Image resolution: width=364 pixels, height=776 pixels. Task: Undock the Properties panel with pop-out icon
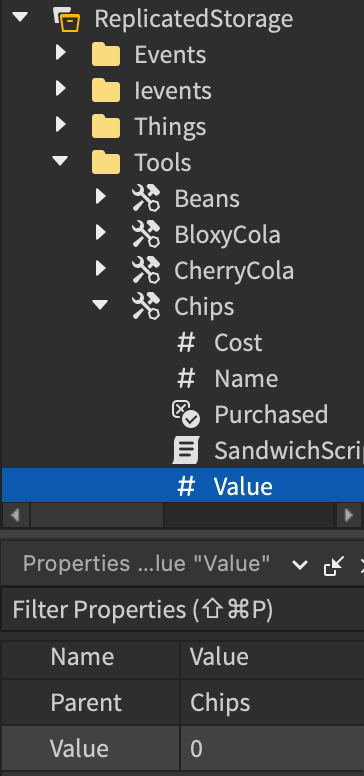pos(334,565)
